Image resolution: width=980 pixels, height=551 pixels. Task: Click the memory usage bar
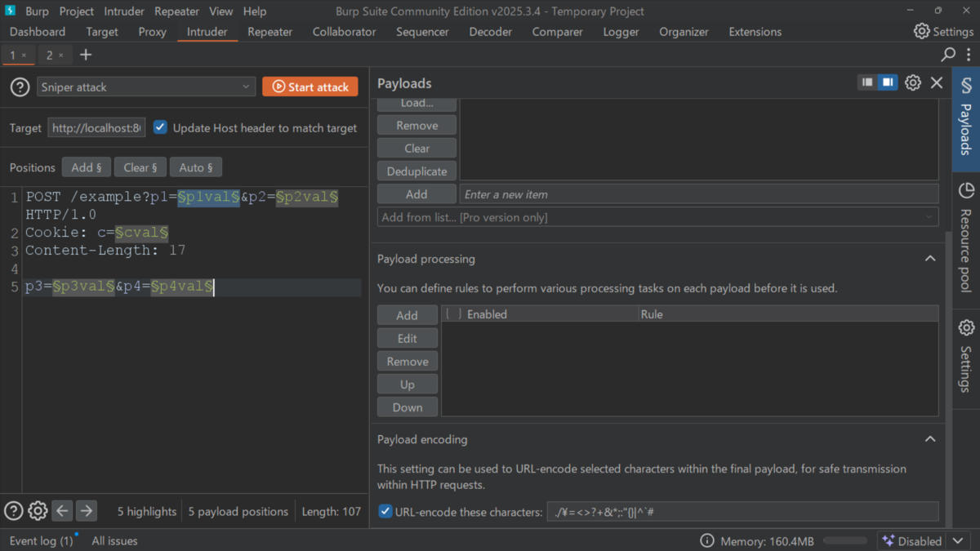[x=844, y=541]
